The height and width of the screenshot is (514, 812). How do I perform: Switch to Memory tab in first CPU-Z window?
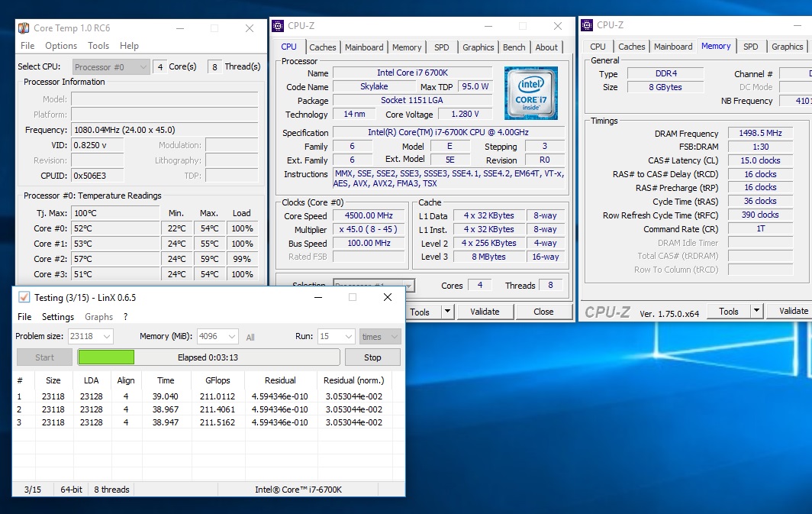click(407, 47)
